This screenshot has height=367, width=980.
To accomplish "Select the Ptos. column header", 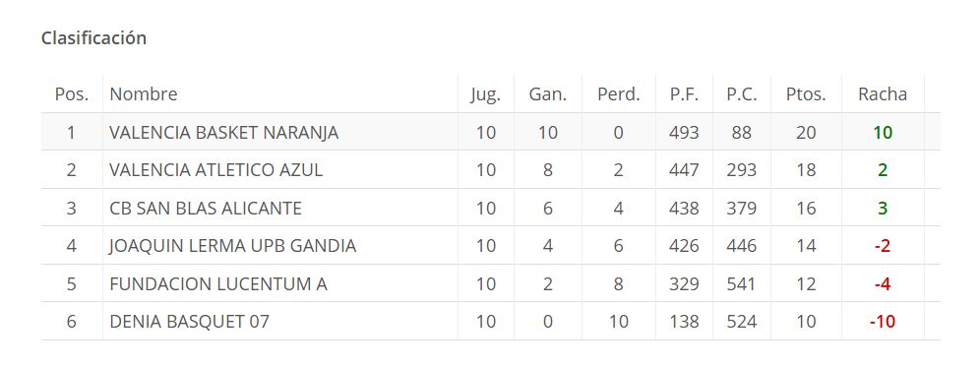I will pos(806,94).
